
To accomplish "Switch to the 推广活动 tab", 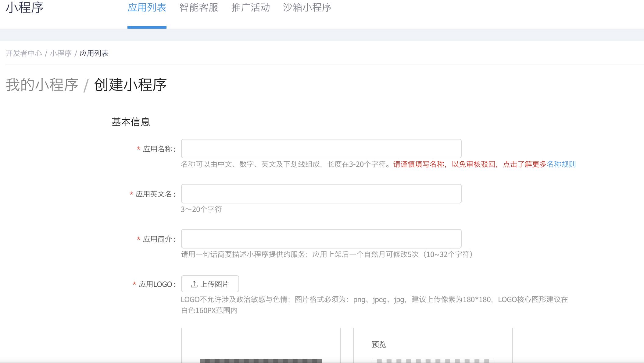I will (251, 8).
